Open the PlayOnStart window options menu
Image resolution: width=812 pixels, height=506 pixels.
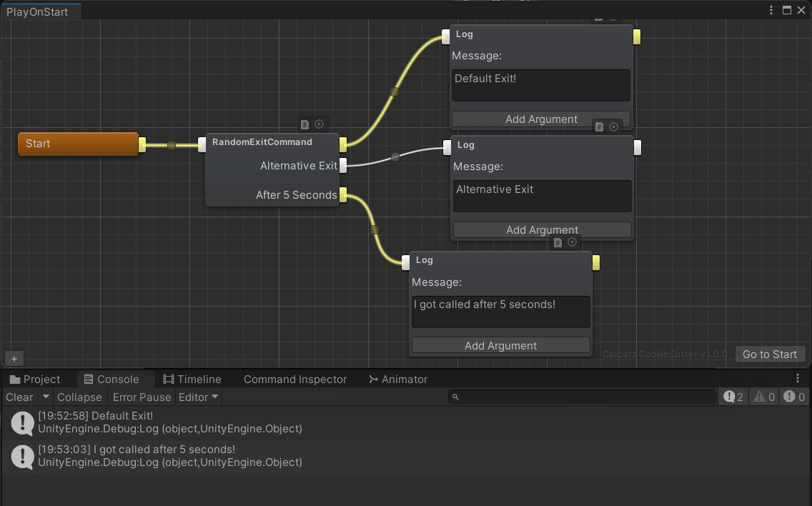[771, 10]
